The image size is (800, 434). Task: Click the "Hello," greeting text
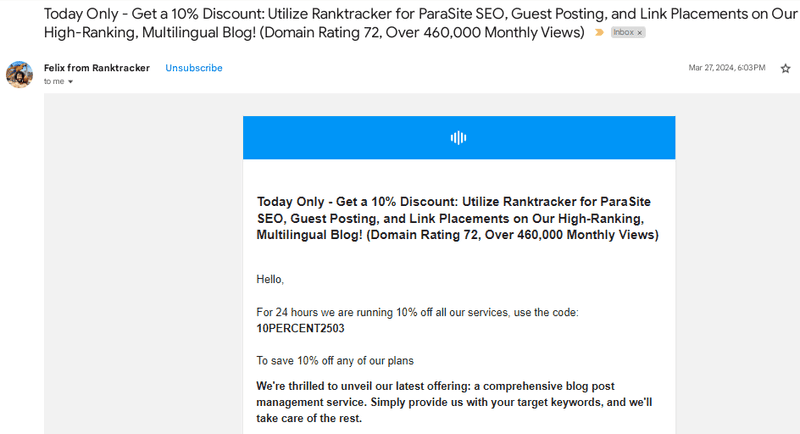[270, 279]
